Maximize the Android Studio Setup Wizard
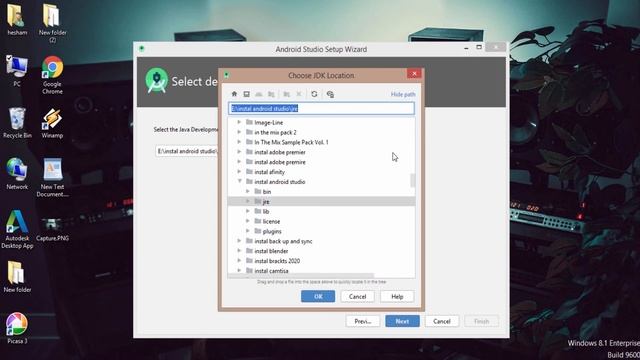The image size is (640, 360). click(479, 47)
